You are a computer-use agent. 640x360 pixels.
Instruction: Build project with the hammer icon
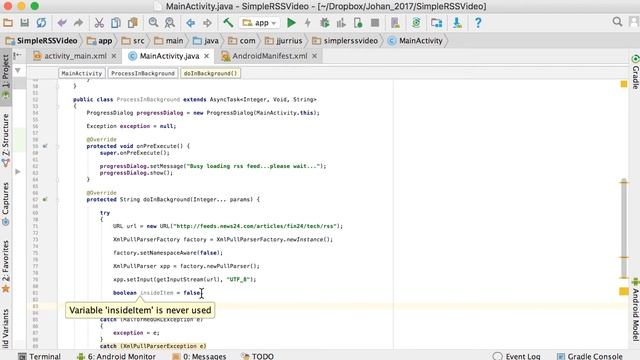228,23
